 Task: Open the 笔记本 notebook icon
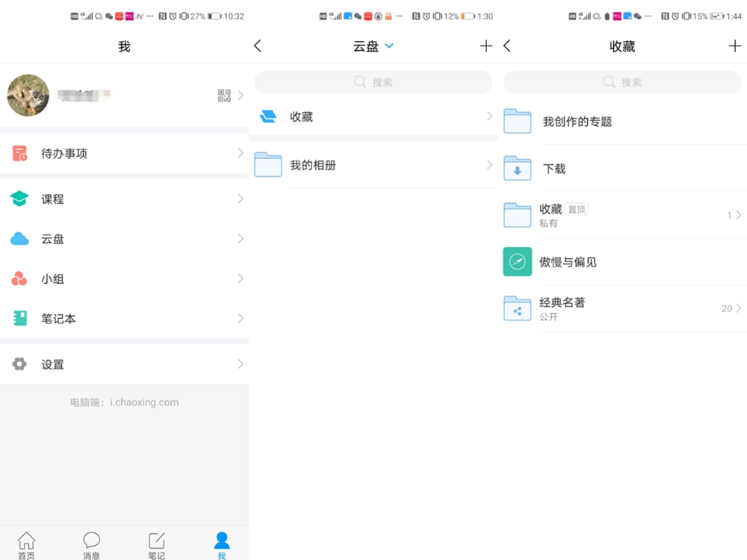point(20,319)
